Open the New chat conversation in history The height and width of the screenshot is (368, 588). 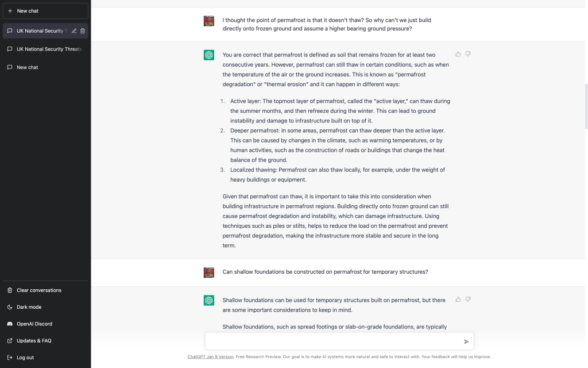click(28, 67)
